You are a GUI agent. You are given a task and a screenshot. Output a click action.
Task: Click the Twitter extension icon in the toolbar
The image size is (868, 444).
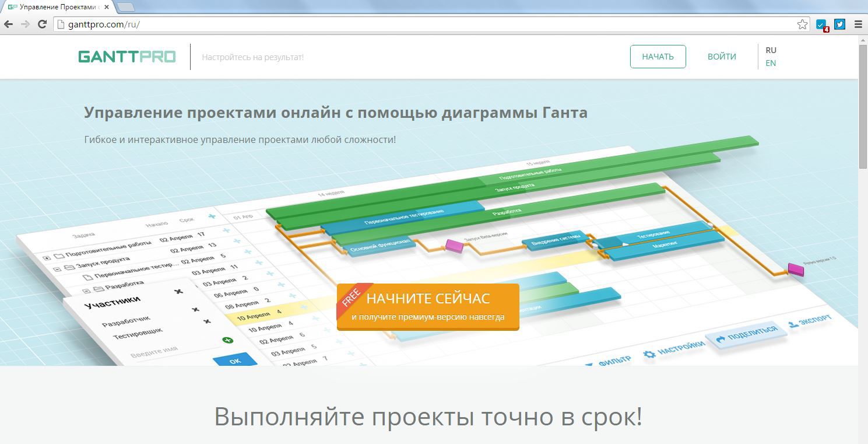coord(839,25)
